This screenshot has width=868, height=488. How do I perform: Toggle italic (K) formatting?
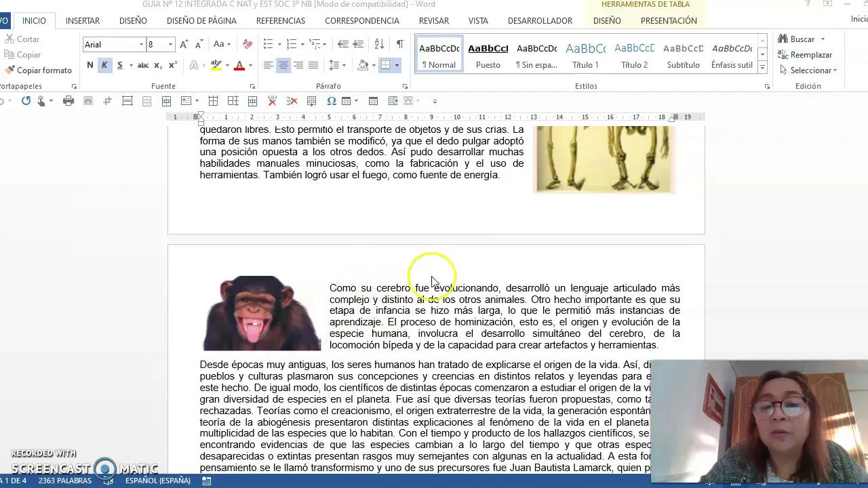point(104,65)
